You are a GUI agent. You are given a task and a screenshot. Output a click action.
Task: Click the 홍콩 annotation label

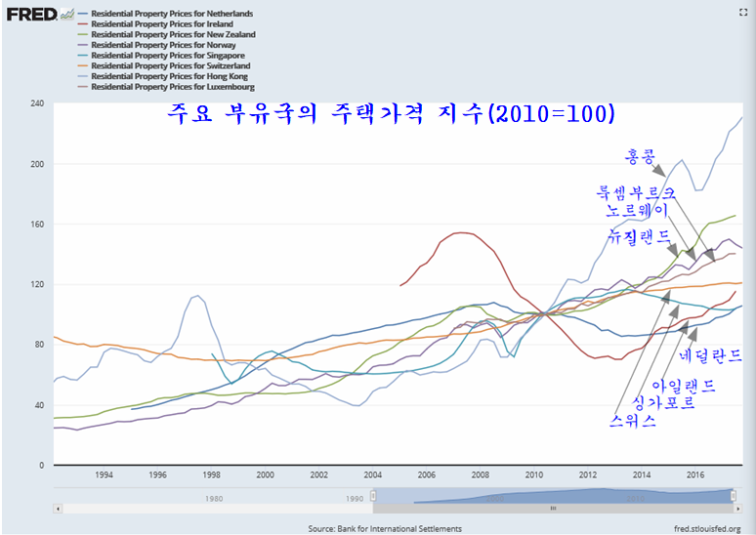[640, 156]
